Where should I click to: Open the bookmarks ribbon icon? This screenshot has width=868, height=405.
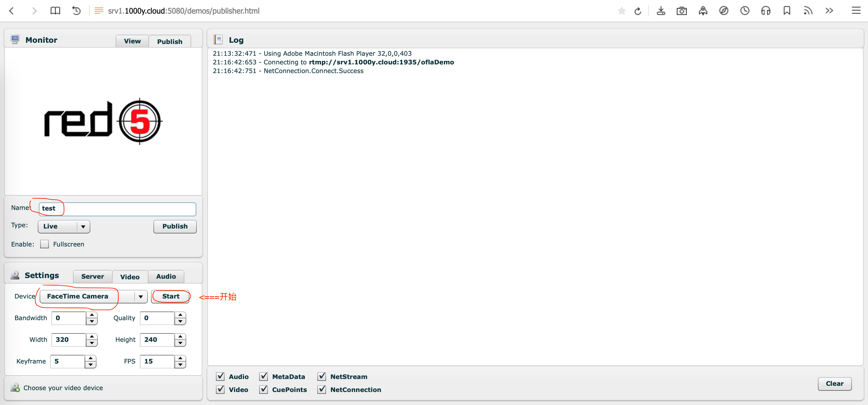(x=787, y=11)
